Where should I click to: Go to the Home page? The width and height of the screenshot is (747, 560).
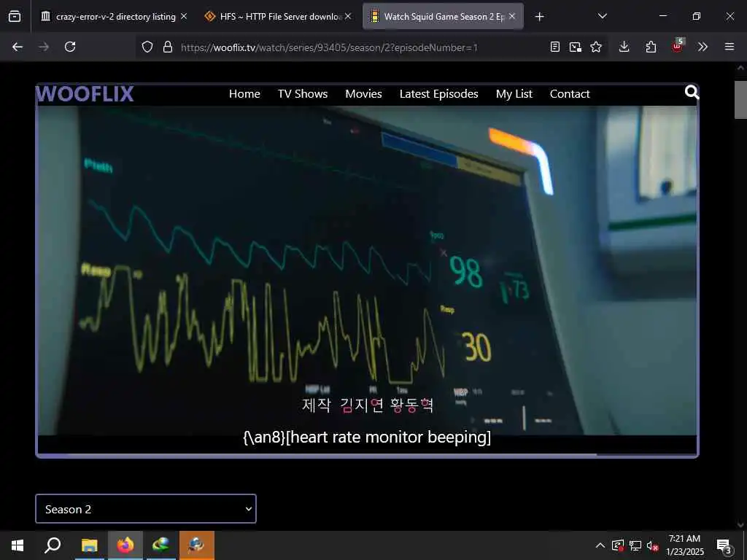coord(244,94)
